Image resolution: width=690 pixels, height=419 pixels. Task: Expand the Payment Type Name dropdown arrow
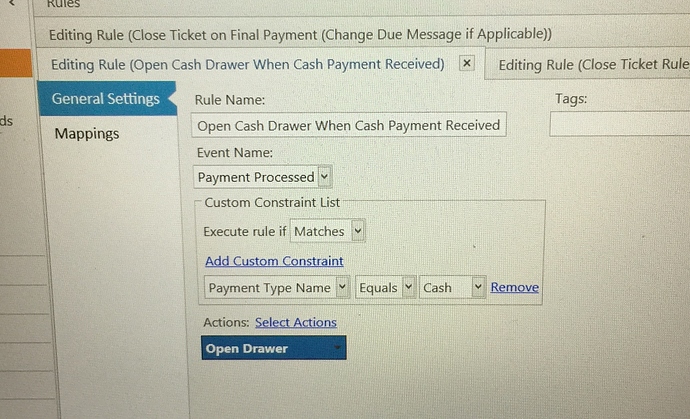342,287
